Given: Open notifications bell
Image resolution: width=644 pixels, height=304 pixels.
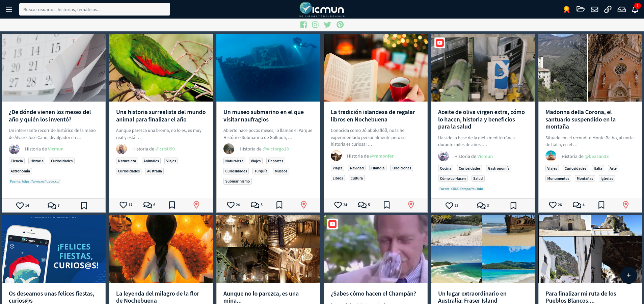Looking at the screenshot, I should (x=635, y=9).
